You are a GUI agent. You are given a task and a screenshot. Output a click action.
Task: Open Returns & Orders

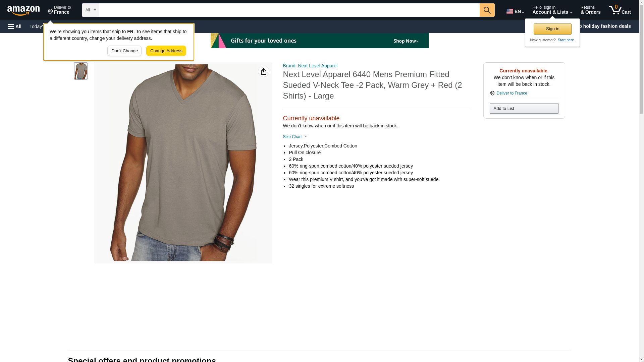[x=591, y=10]
